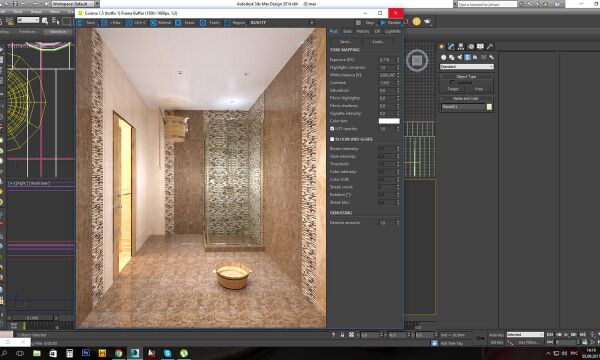Screen dimensions: 600x360
Task: Click the Stop render icon
Action: pyautogui.click(x=358, y=23)
